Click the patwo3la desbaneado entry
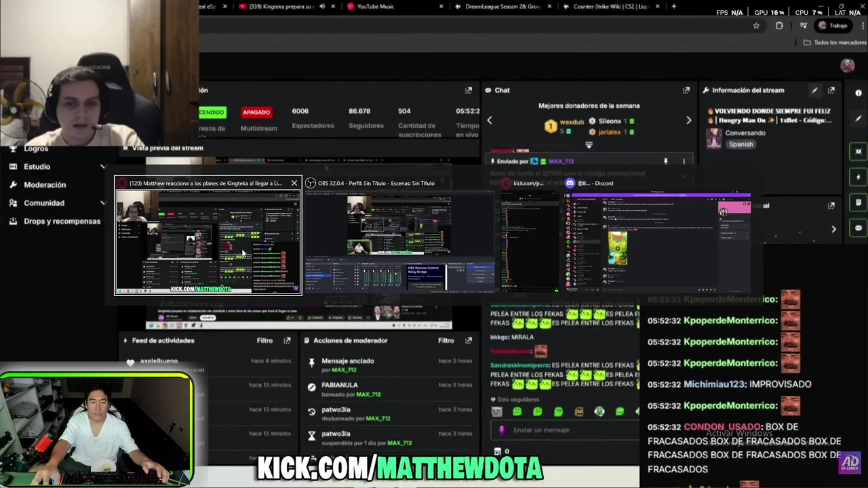This screenshot has width=868, height=488. 389,414
